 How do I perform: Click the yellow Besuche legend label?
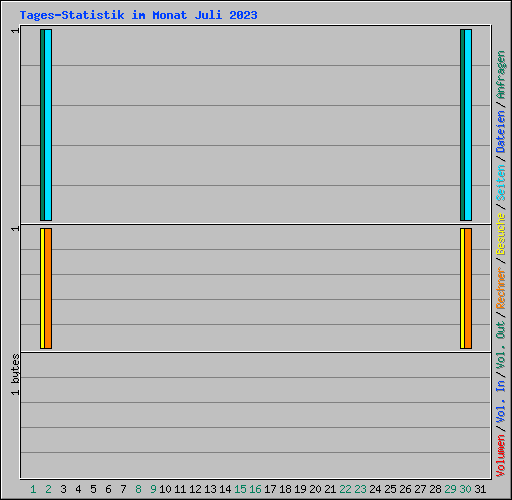pos(501,234)
